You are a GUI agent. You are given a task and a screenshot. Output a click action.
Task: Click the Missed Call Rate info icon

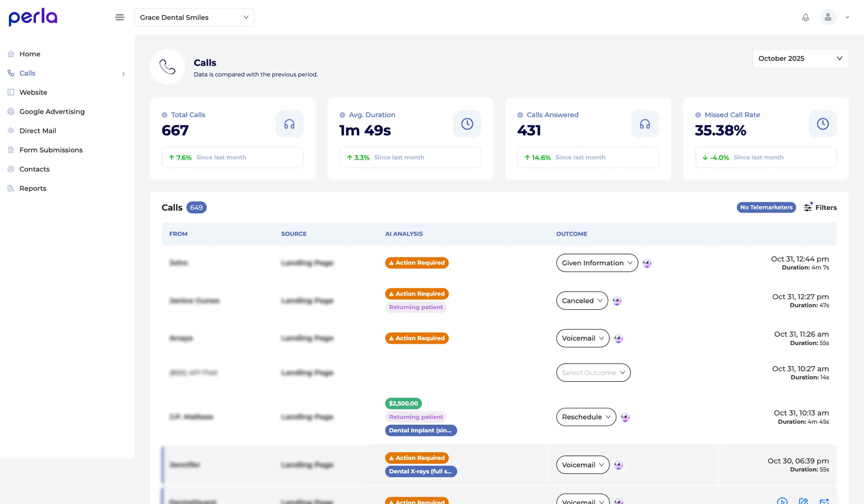[x=698, y=115]
